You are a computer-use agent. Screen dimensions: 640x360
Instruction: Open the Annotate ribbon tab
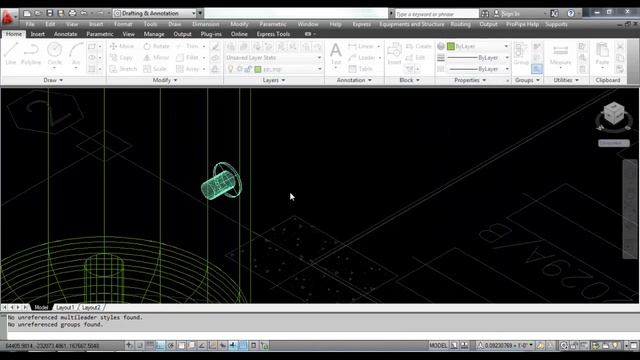[x=65, y=34]
